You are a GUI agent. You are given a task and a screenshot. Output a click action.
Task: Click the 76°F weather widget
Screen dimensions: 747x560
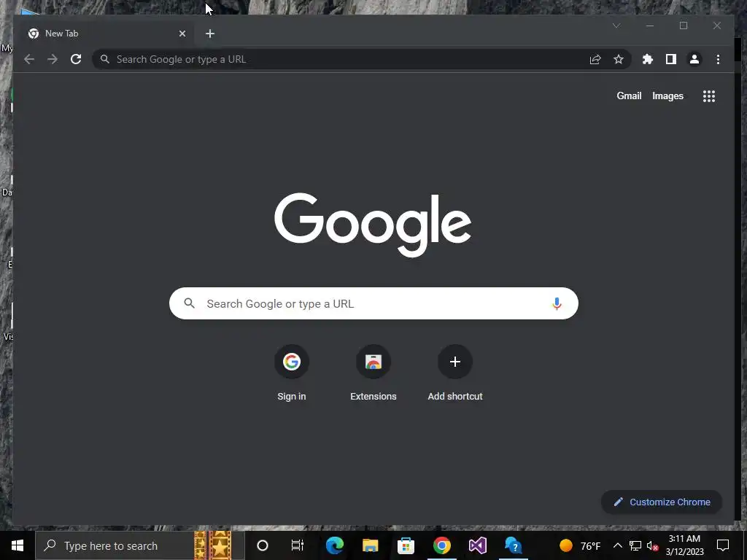580,545
